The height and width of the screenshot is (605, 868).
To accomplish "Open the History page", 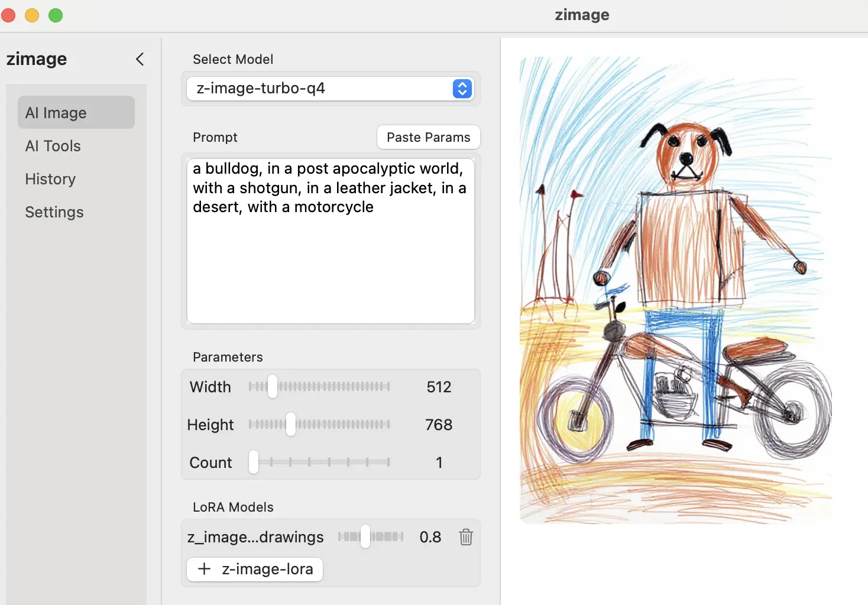I will point(50,179).
